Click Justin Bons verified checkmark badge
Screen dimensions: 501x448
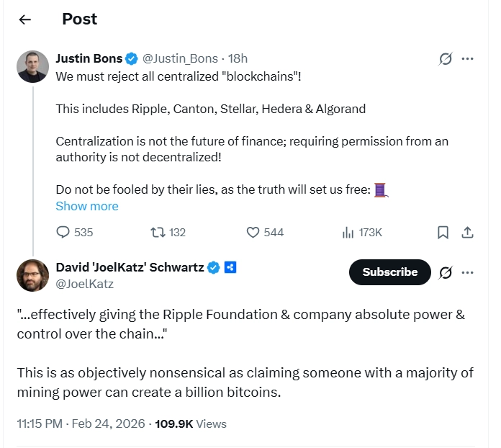132,58
